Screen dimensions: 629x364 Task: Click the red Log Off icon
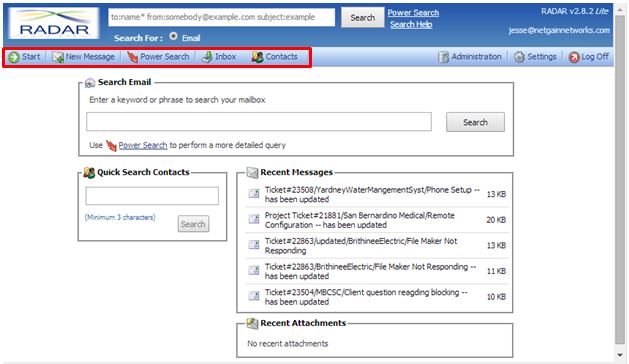pyautogui.click(x=574, y=57)
